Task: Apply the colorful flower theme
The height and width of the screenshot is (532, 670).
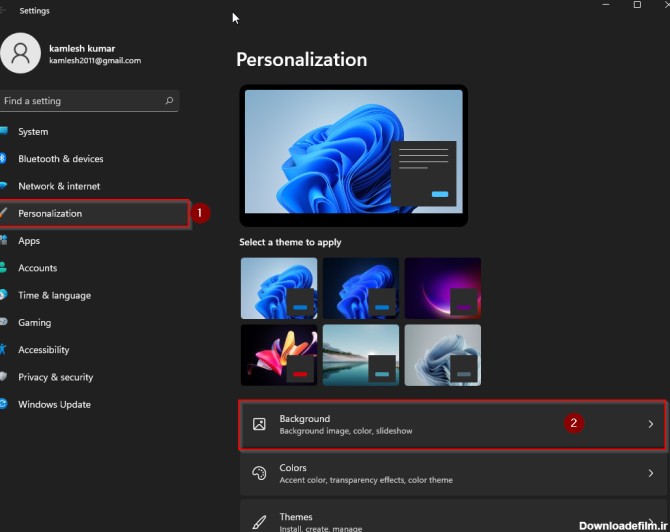Action: tap(279, 355)
